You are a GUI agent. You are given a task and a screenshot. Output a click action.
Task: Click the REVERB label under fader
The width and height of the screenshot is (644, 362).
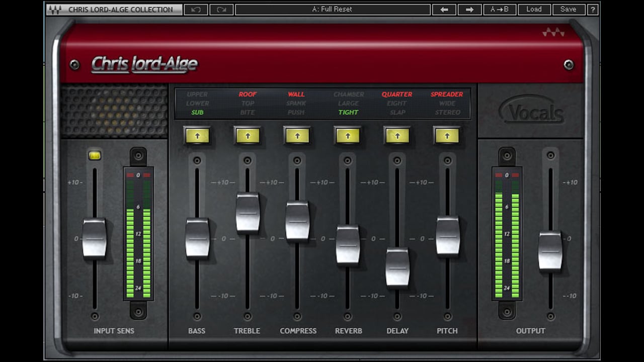tap(349, 331)
